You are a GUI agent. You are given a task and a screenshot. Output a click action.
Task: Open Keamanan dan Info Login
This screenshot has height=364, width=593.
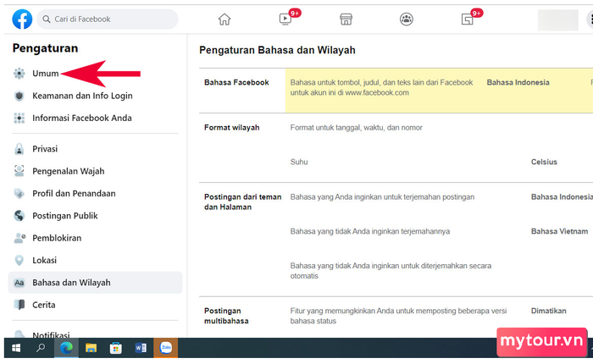click(82, 96)
